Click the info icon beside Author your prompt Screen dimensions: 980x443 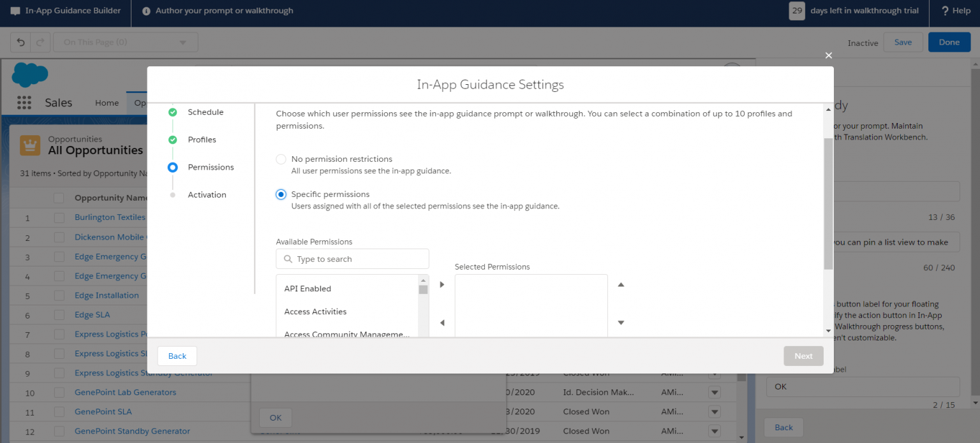146,11
